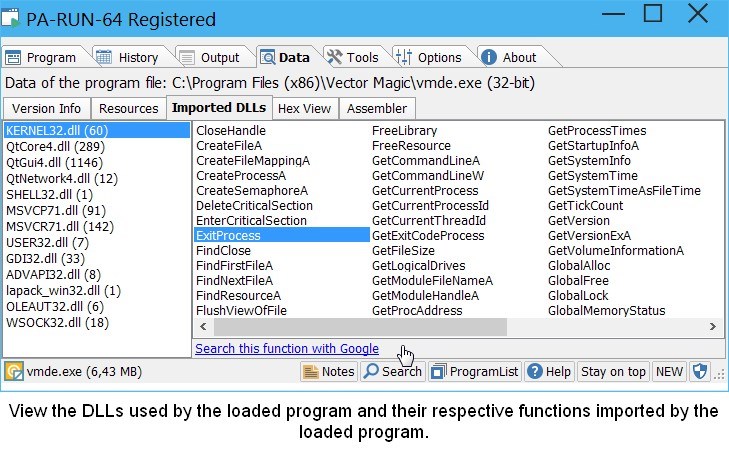Click the NEW button
This screenshot has width=729, height=450.
(669, 372)
